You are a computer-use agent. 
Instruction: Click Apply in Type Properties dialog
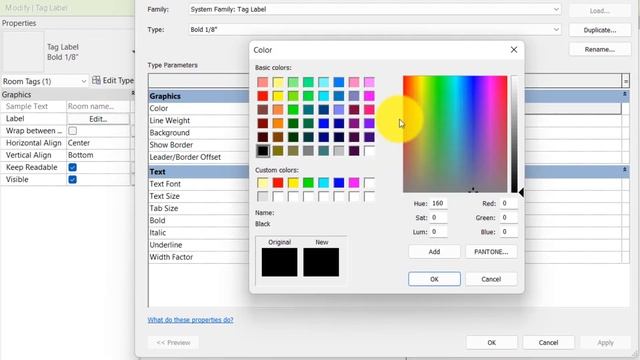click(x=605, y=342)
